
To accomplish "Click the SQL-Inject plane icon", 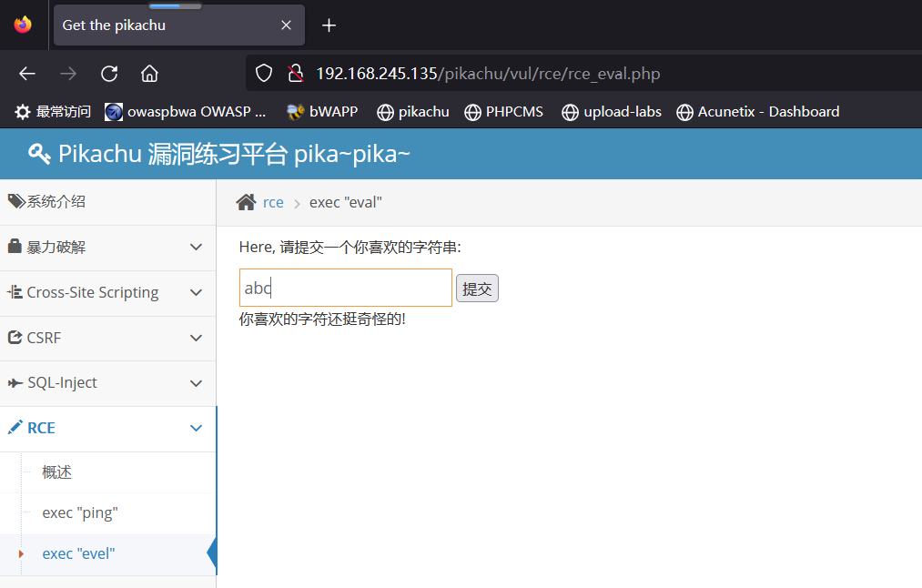I will [x=15, y=383].
